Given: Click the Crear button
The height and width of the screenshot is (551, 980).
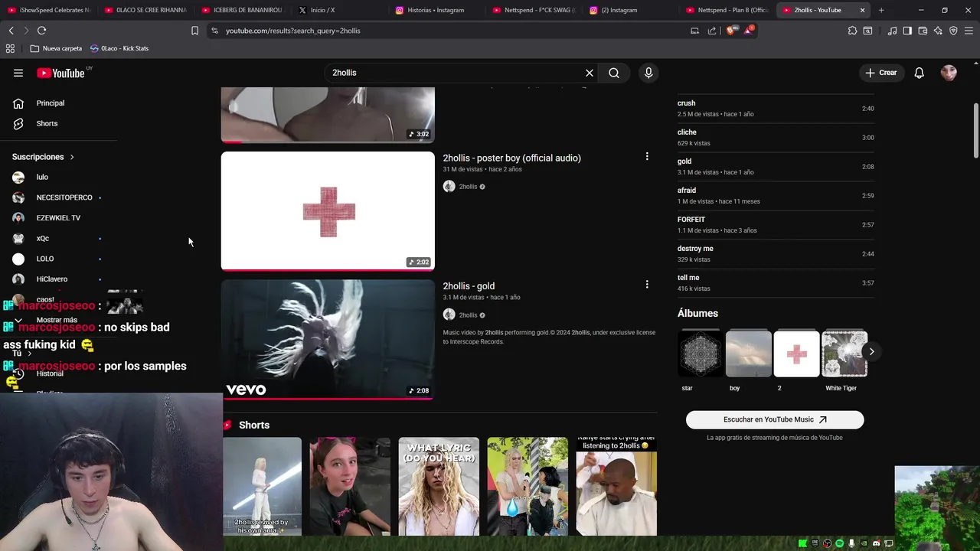Looking at the screenshot, I should (880, 73).
